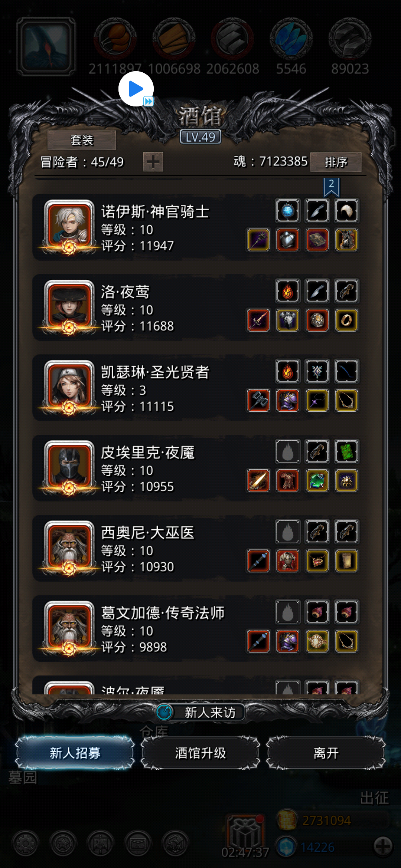The image size is (401, 868).
Task: Select 诺伊斯's blue orb skill slot
Action: 288,211
